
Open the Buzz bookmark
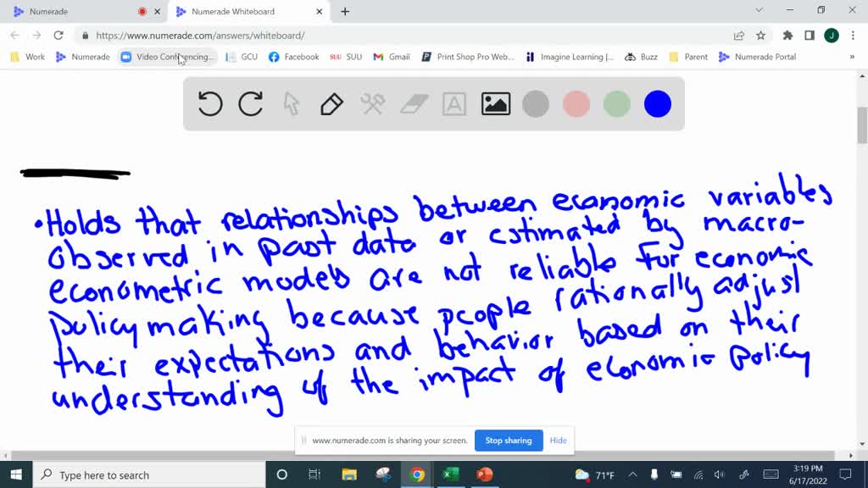[641, 57]
